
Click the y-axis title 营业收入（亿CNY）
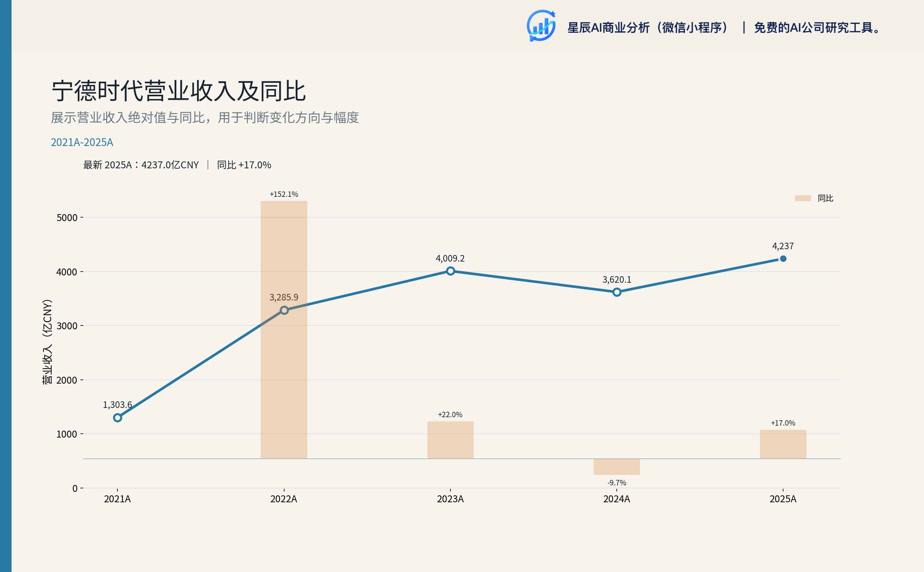click(x=47, y=342)
